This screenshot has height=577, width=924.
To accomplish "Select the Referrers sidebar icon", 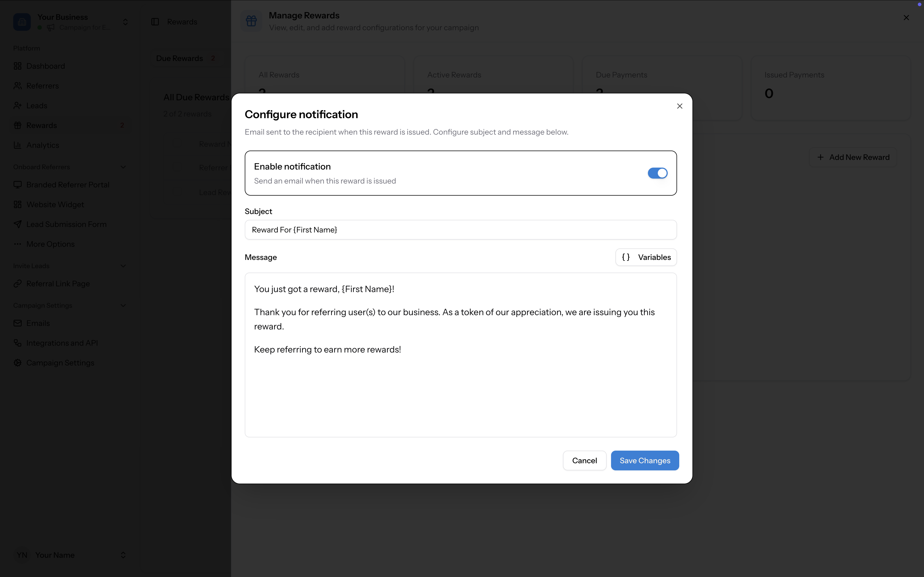I will 18,85.
